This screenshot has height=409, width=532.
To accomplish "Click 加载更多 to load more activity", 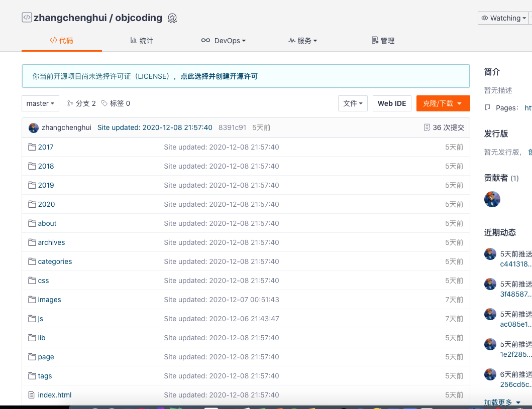I will click(502, 402).
